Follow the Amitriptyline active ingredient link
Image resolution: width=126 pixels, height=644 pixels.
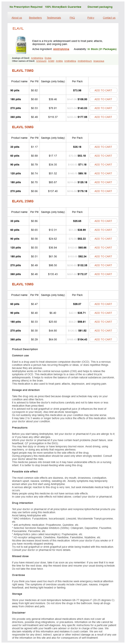tap(61, 49)
